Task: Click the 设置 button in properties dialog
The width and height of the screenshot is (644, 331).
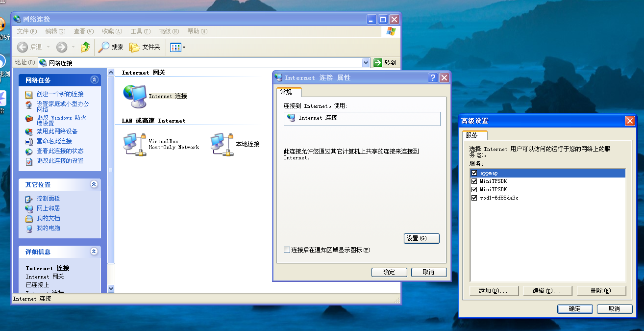Action: 421,238
